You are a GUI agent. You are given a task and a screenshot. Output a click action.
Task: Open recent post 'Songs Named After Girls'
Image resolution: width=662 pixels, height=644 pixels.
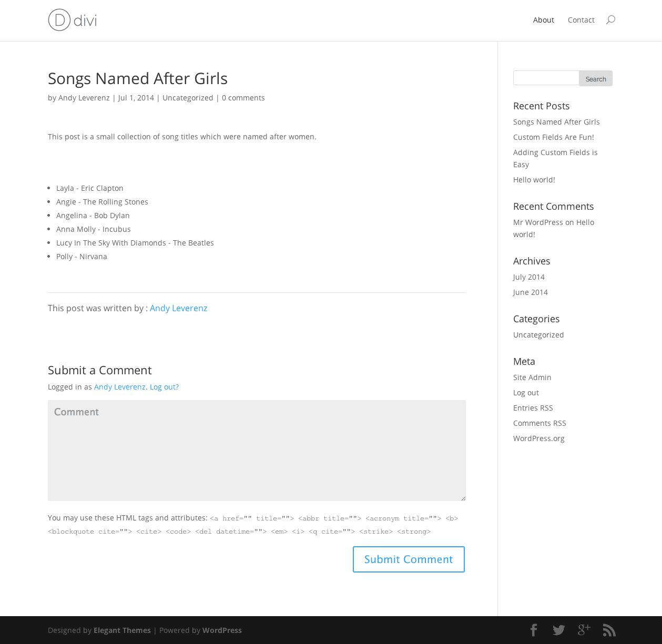click(x=556, y=122)
